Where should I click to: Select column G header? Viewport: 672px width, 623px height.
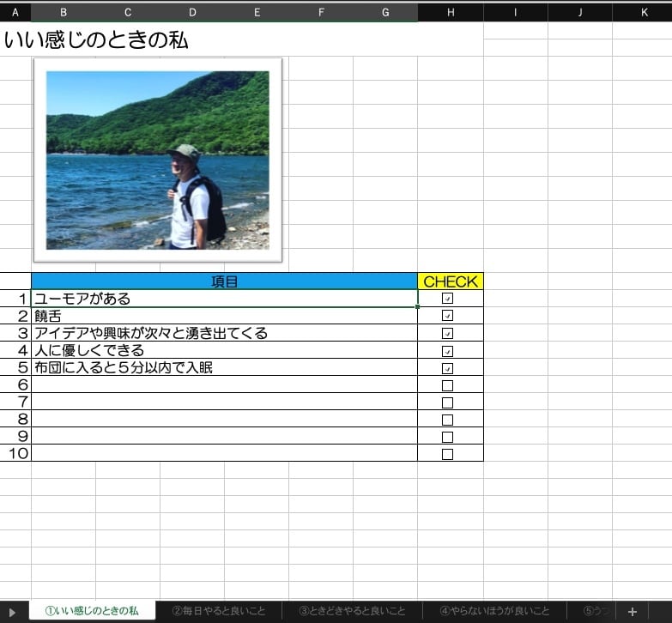[x=385, y=12]
